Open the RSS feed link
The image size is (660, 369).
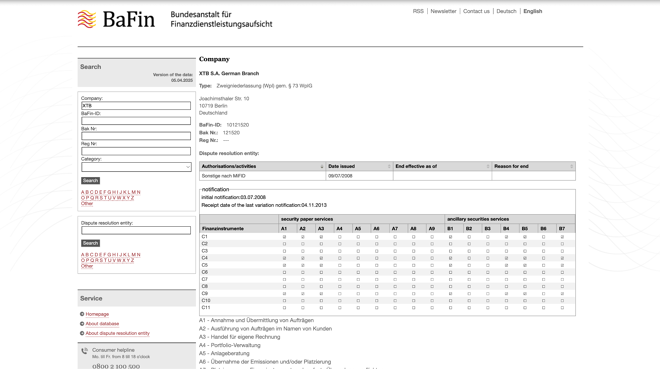pyautogui.click(x=418, y=11)
